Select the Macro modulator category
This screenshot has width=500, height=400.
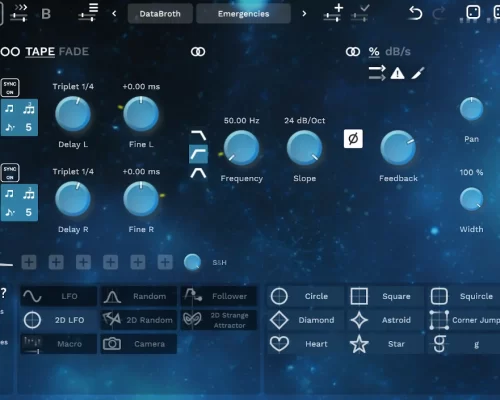pyautogui.click(x=59, y=344)
